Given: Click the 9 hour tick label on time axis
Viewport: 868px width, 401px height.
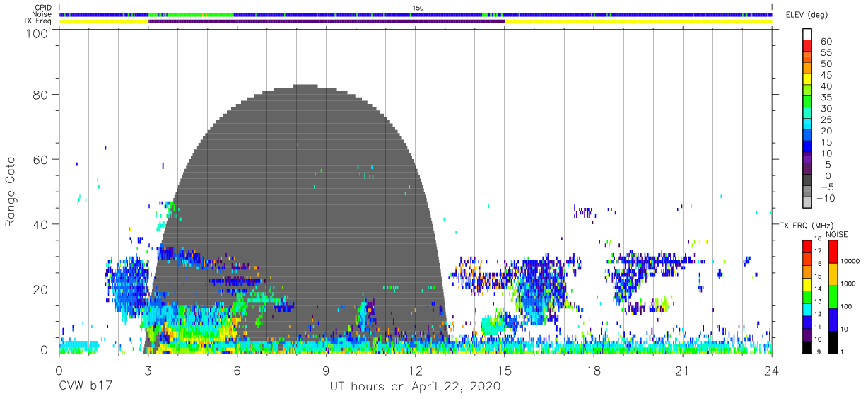Looking at the screenshot, I should tap(327, 371).
